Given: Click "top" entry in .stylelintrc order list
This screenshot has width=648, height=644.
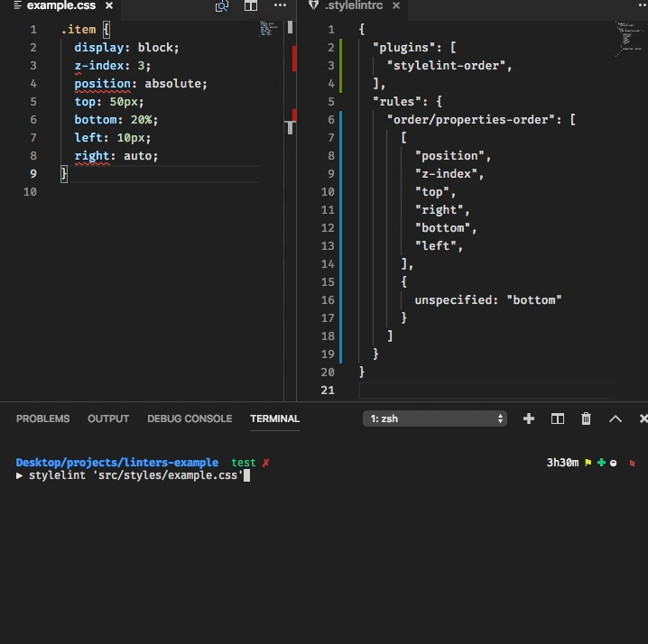Looking at the screenshot, I should 432,192.
